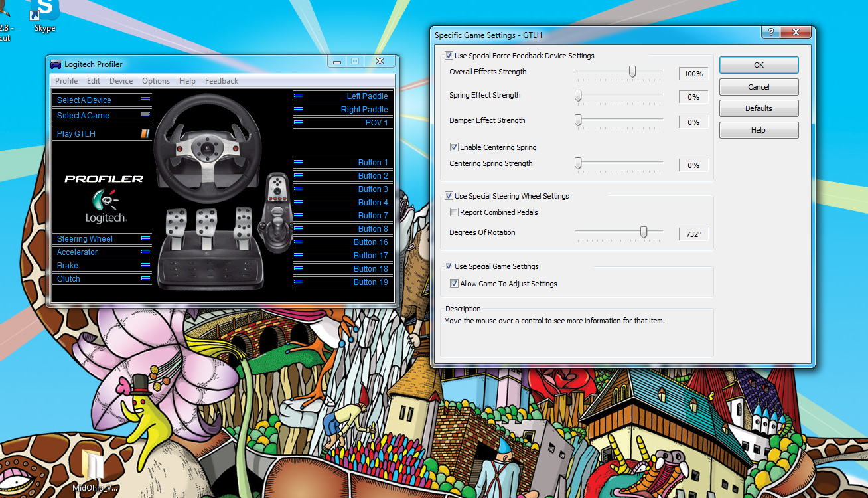Image resolution: width=868 pixels, height=498 pixels.
Task: Click the question mark help button in dialog title bar
Action: [x=771, y=33]
